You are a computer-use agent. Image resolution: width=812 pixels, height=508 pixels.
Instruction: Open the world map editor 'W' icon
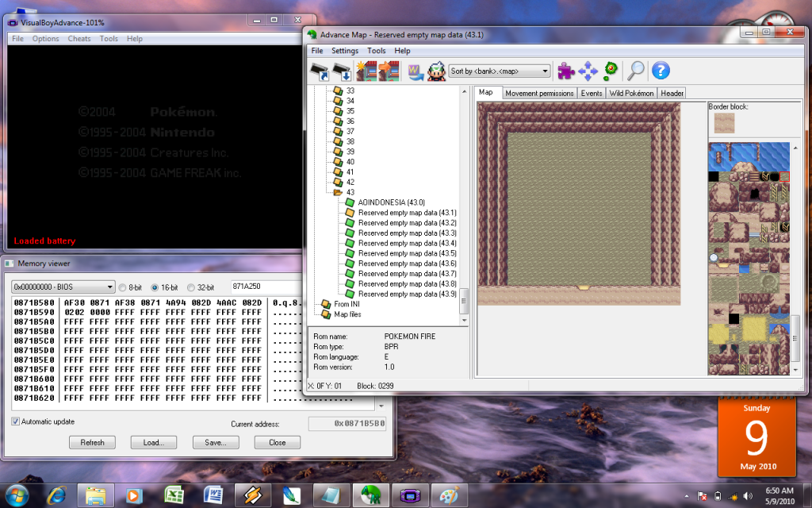point(416,71)
